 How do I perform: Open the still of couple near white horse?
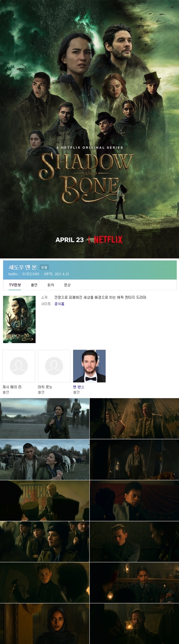pos(45,459)
